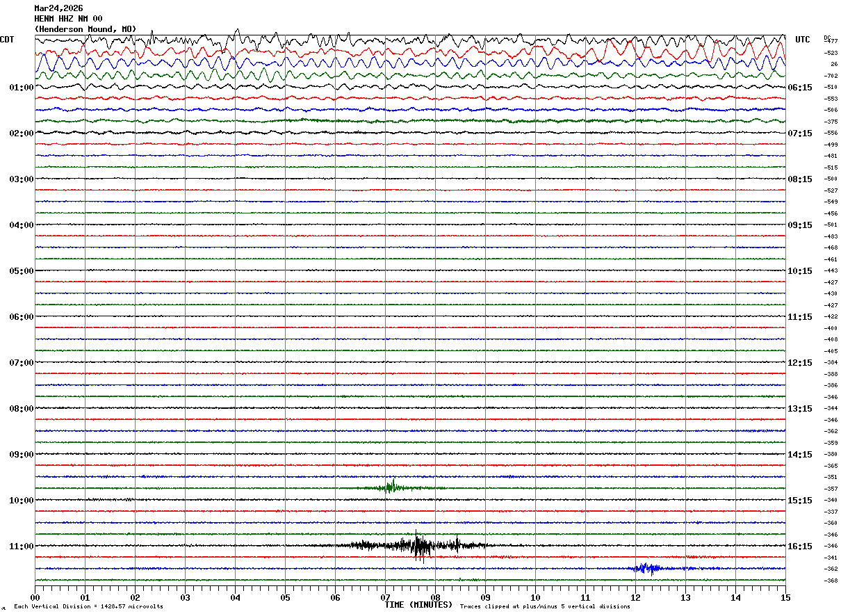
Task: Click the DC offset value -359
Action: tap(831, 443)
